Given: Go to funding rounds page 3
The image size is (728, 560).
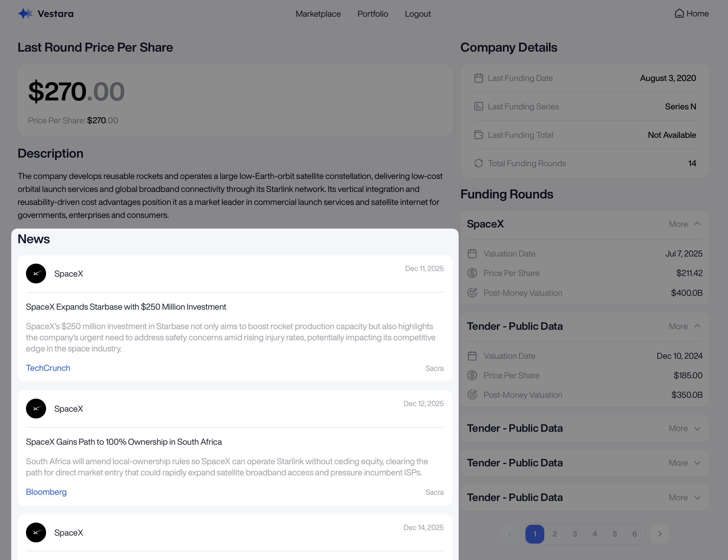Looking at the screenshot, I should [575, 534].
